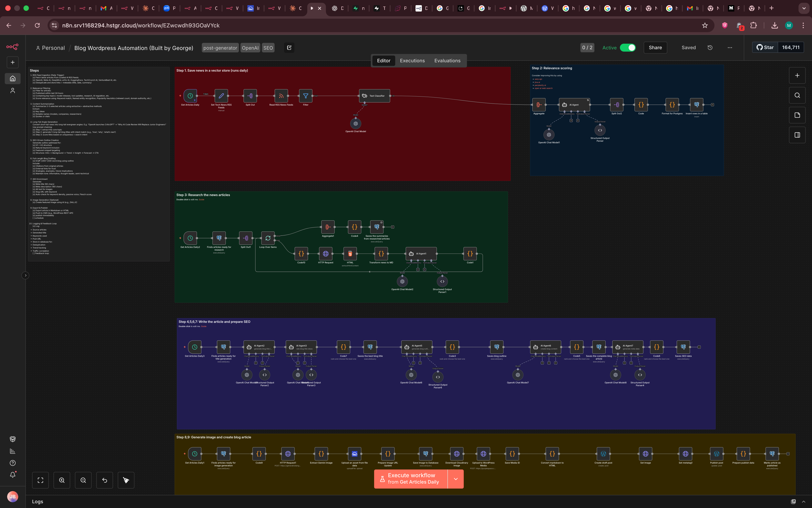Reload the browser page

(x=37, y=26)
